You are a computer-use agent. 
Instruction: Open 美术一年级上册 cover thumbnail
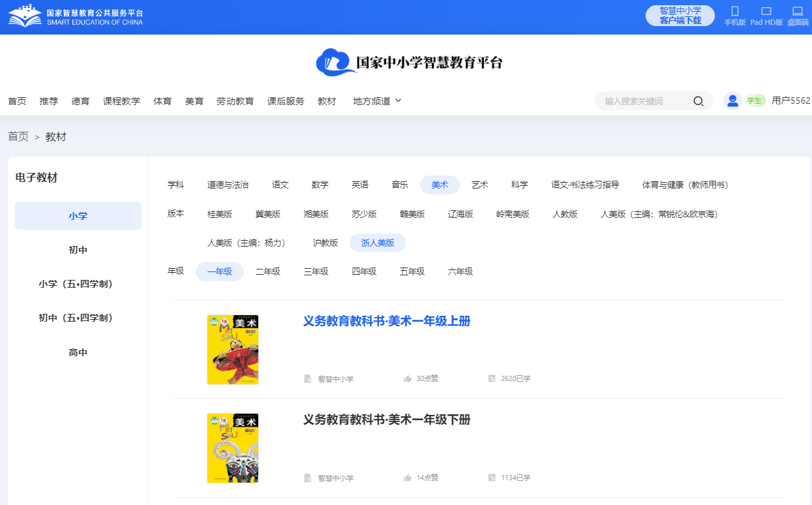coord(233,350)
